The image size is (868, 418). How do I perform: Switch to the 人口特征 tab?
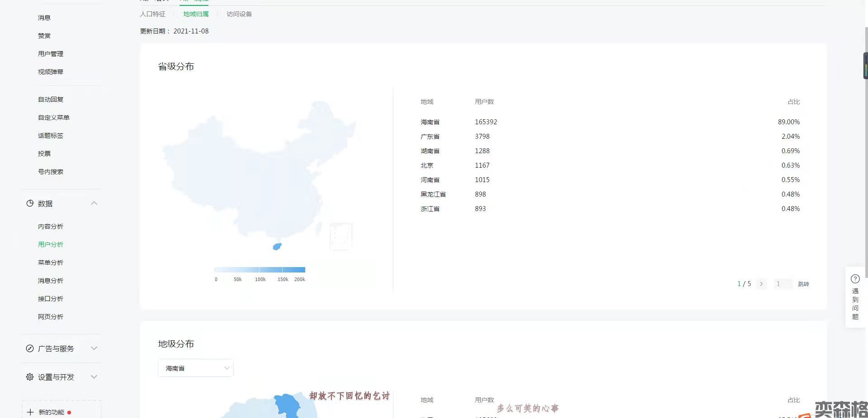[x=152, y=14]
